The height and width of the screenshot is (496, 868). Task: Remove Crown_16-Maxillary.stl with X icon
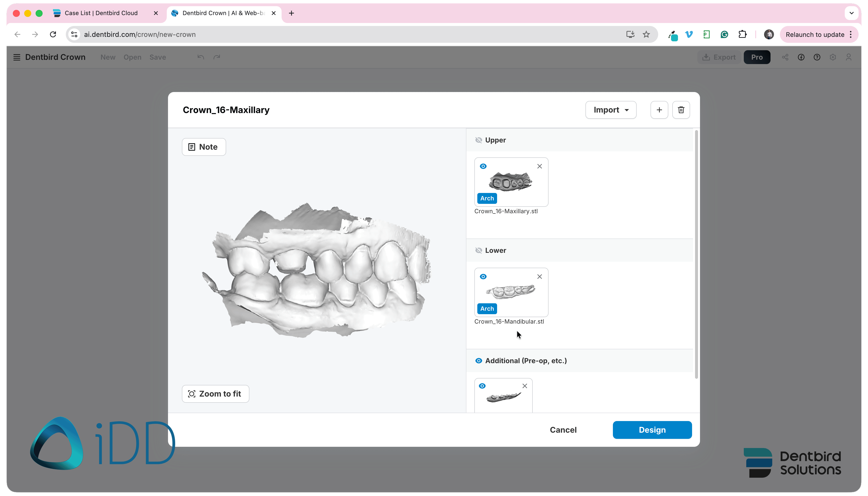point(540,166)
